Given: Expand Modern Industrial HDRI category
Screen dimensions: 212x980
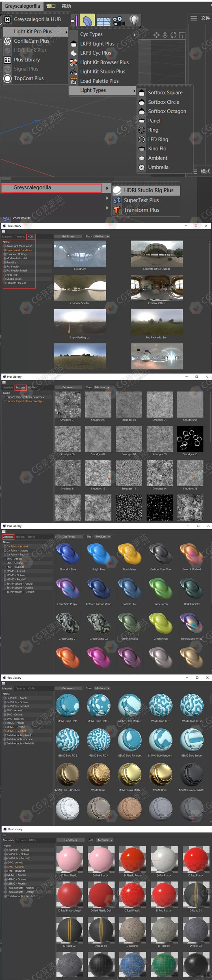Looking at the screenshot, I should [x=5, y=258].
